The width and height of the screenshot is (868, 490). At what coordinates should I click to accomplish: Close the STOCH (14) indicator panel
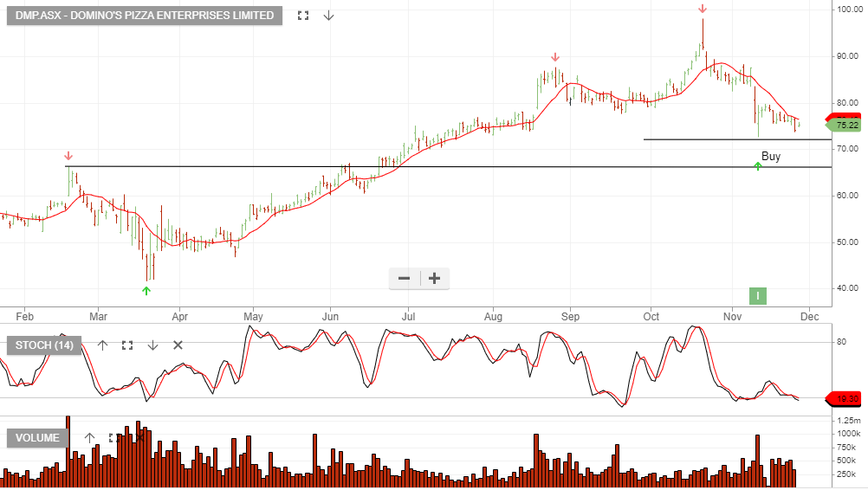tap(178, 345)
